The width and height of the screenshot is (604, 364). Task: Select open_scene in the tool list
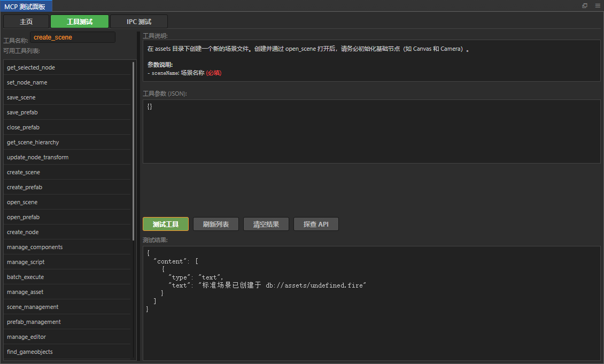click(x=67, y=202)
